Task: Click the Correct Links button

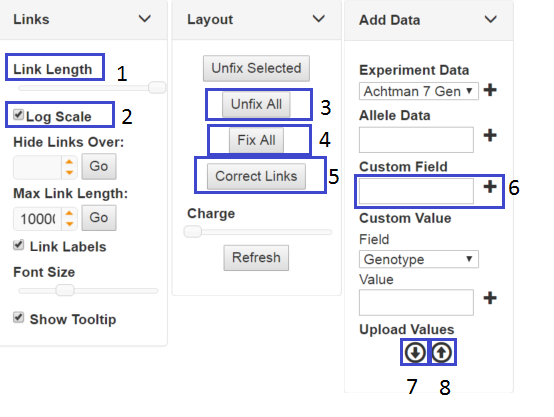Action: click(x=256, y=176)
